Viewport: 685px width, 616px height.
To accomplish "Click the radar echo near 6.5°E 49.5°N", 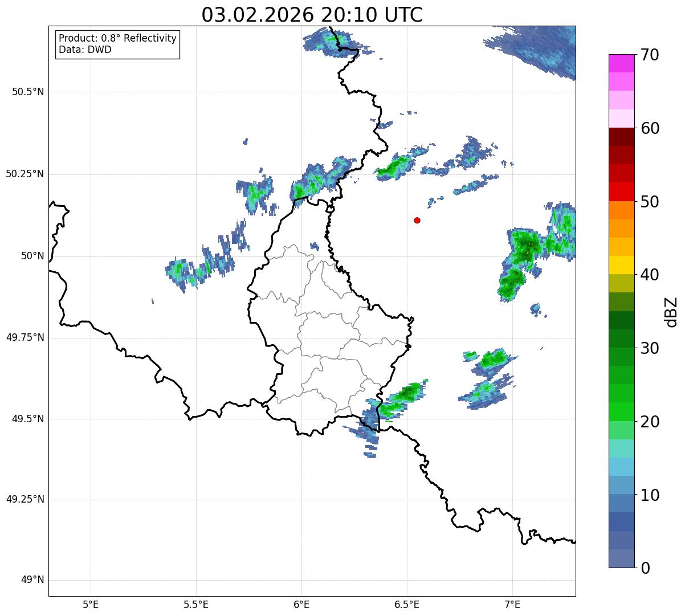I will tap(399, 399).
